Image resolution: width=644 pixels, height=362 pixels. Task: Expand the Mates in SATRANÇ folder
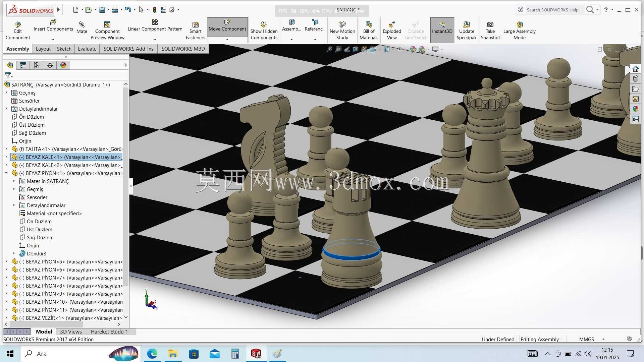[14, 181]
